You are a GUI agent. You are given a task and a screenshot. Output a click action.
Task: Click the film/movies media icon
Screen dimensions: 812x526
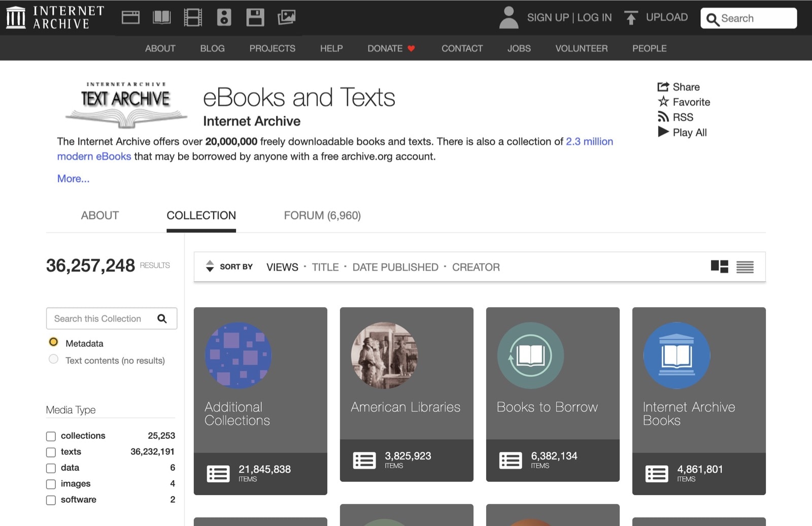pyautogui.click(x=192, y=17)
